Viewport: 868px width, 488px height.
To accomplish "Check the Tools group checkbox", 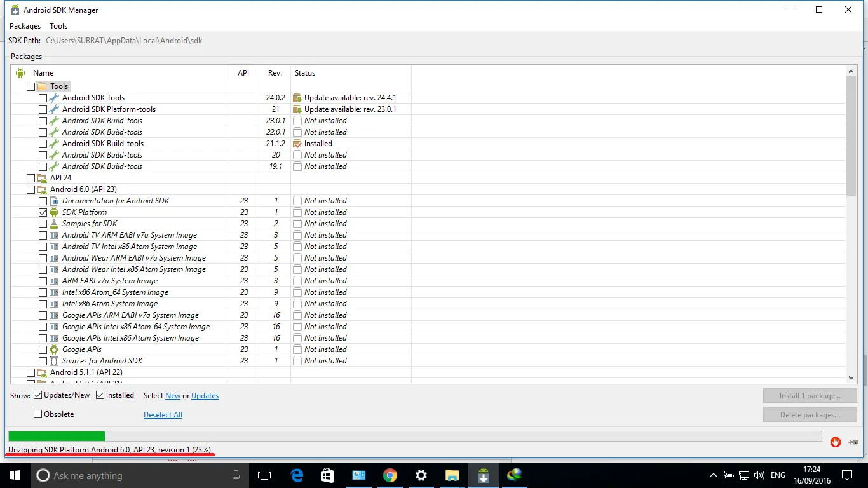I will (x=31, y=86).
